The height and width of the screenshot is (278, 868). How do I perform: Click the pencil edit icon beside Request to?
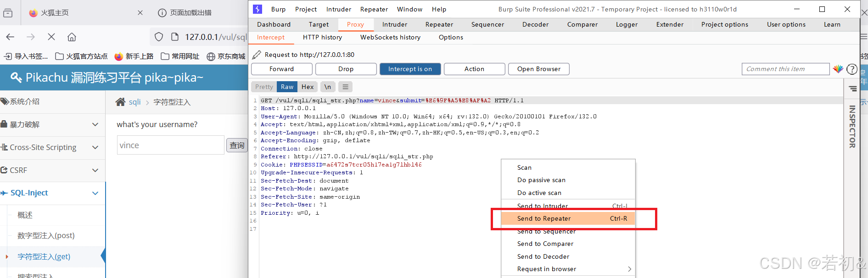(257, 55)
